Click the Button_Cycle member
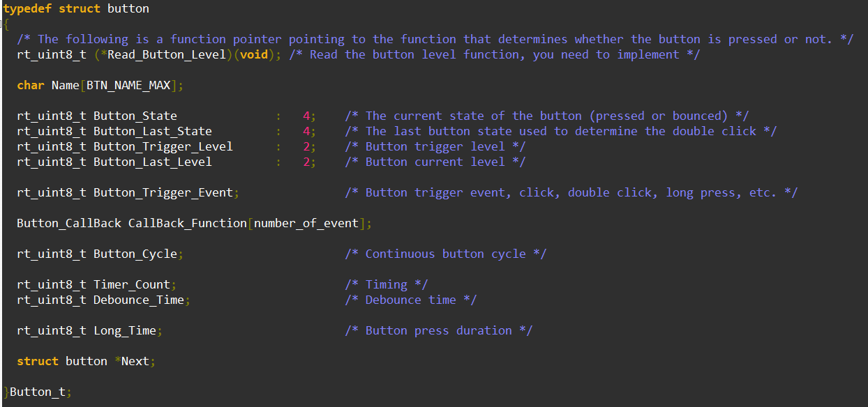868x407 pixels. pos(135,254)
